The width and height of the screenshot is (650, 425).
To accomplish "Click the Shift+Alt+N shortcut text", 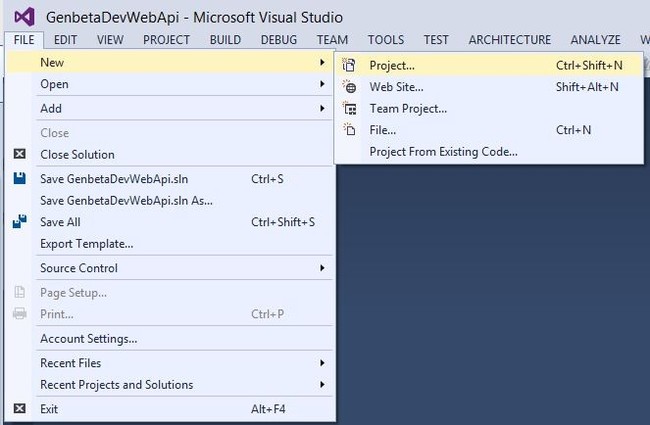I will click(x=587, y=87).
